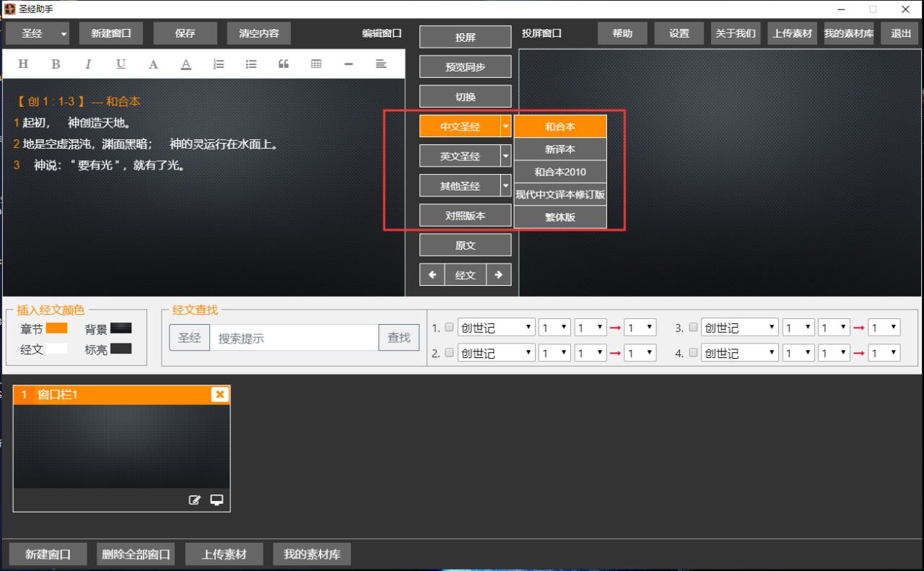924x571 pixels.
Task: Open the 创世记 book selector in row 2
Action: click(x=496, y=353)
